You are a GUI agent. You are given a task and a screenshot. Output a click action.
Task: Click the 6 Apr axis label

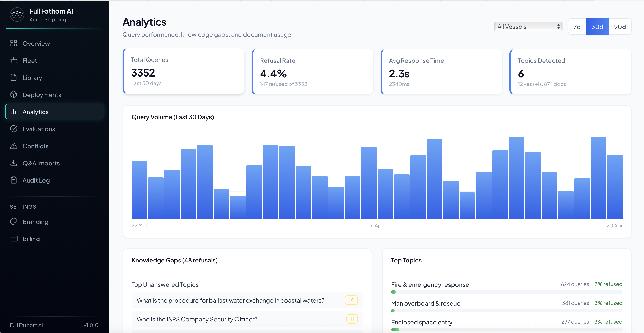(376, 225)
